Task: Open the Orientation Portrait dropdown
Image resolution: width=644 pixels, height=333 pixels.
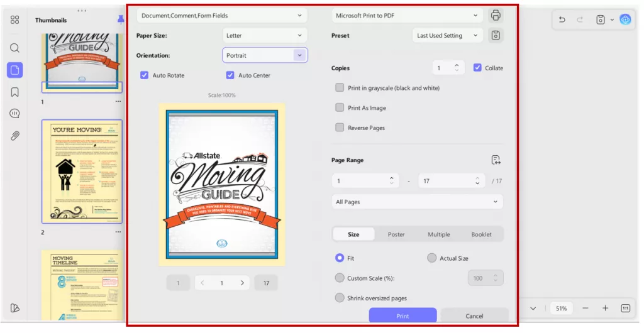Action: [x=265, y=55]
